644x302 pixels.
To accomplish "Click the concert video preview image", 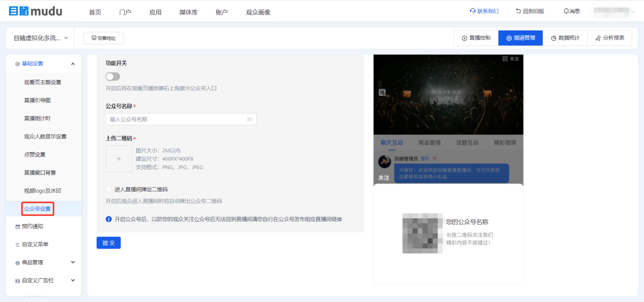I will pyautogui.click(x=448, y=95).
